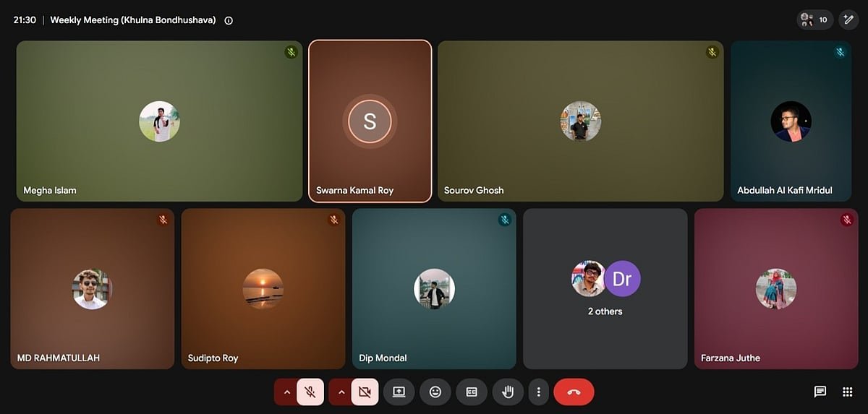Turn on your camera

pos(365,392)
